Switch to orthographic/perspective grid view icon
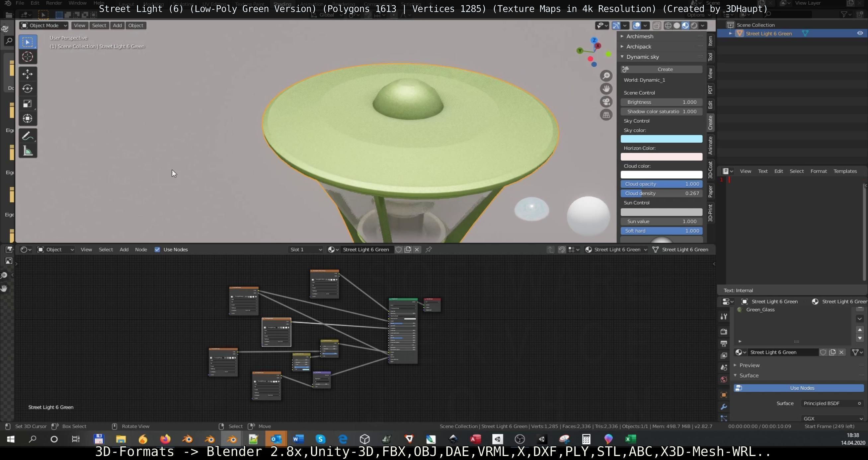 coord(606,115)
